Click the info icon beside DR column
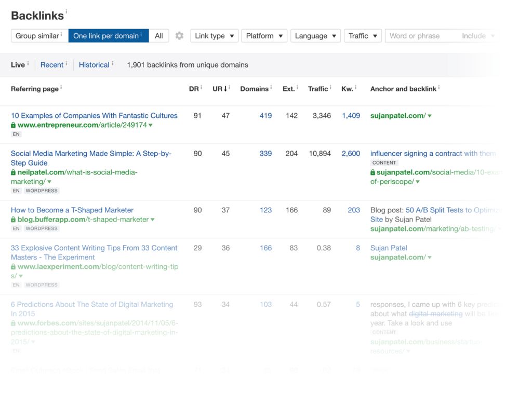Viewport: 532px width, 395px height. click(201, 87)
